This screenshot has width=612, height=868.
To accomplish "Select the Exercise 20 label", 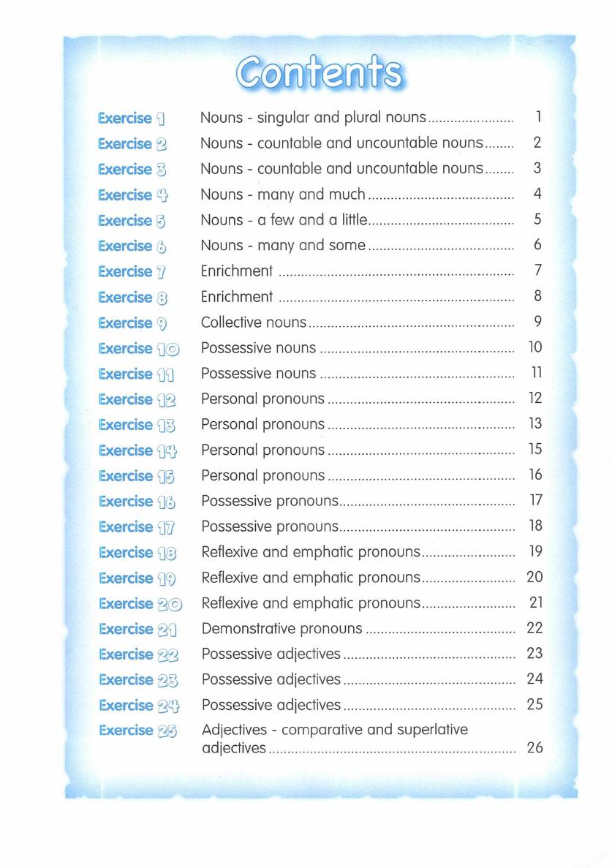I will (x=140, y=604).
